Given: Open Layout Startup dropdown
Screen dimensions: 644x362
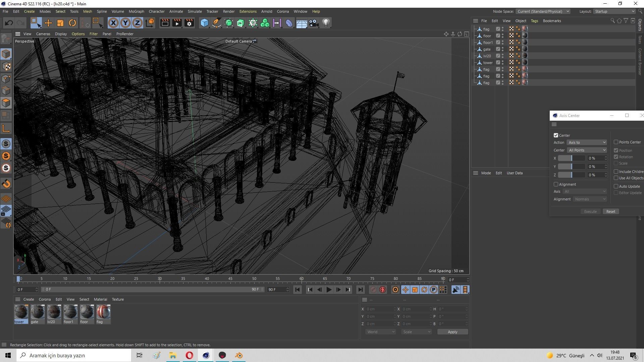Looking at the screenshot, I should pyautogui.click(x=614, y=11).
